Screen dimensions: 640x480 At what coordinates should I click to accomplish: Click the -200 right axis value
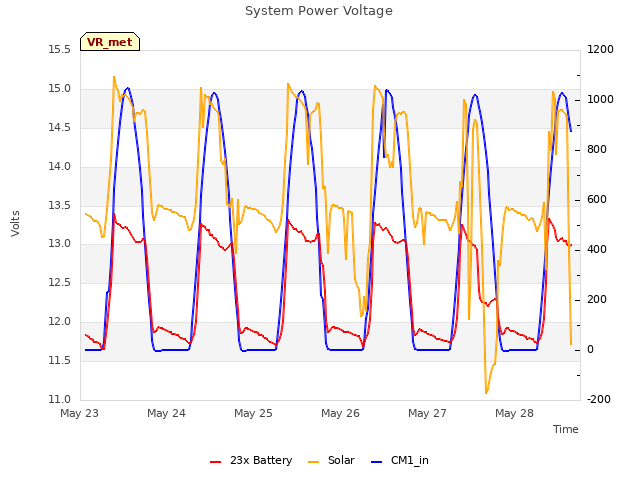coord(599,399)
